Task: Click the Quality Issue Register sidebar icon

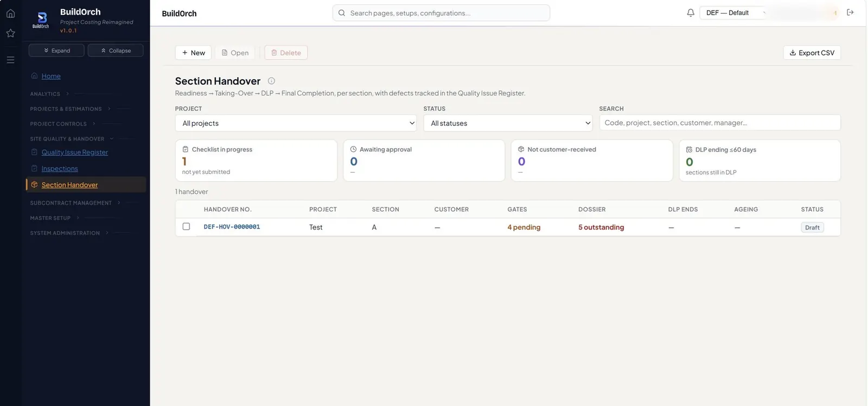Action: click(34, 152)
